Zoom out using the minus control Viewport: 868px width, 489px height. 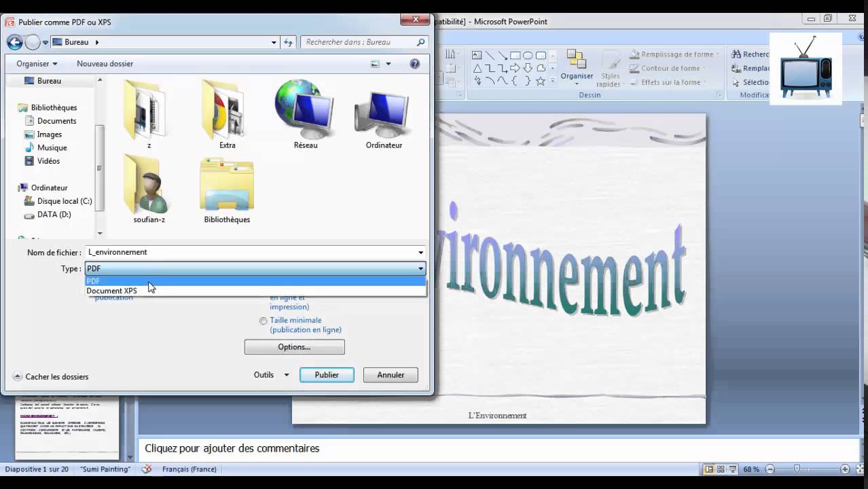770,469
